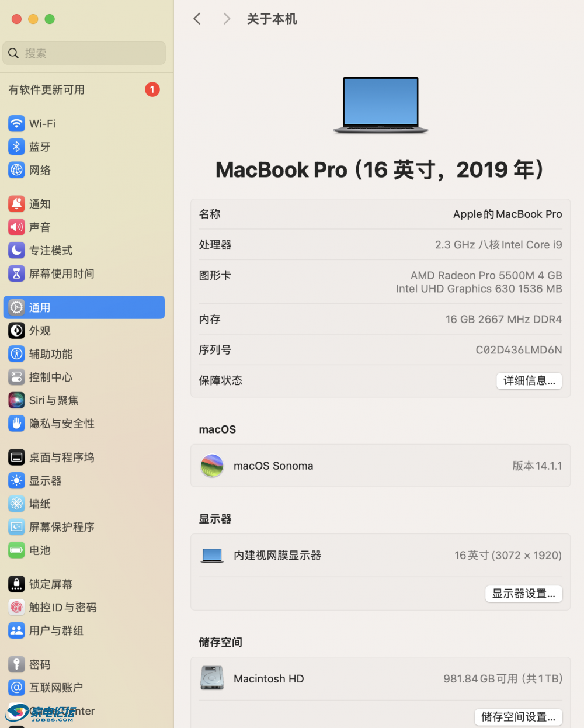Open the 声音 speaker icon
The image size is (584, 728).
(16, 227)
